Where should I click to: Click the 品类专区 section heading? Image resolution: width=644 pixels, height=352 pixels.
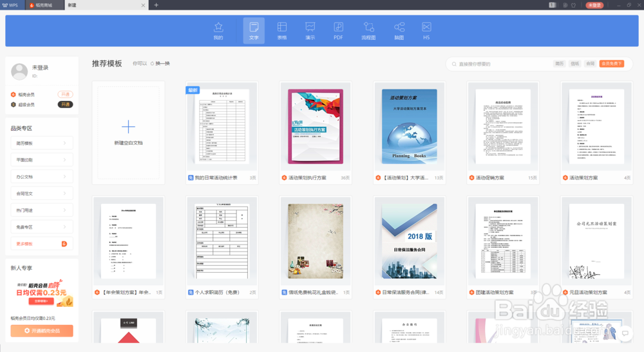coord(21,128)
